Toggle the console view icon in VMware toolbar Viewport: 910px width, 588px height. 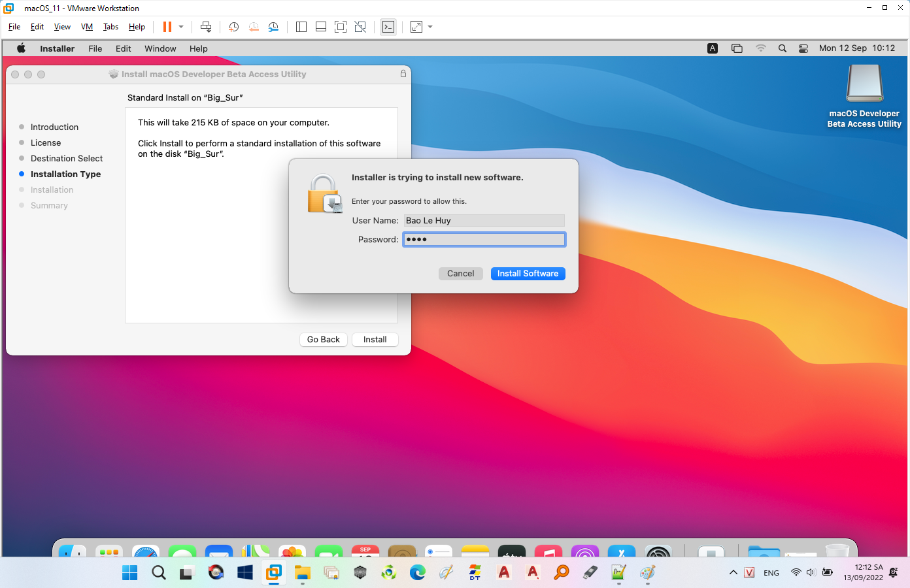pos(388,27)
